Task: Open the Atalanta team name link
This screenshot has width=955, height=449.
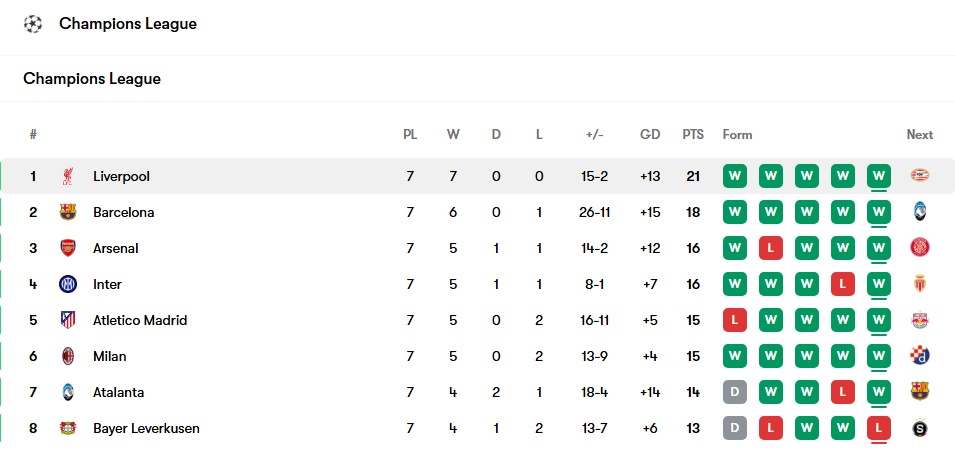Action: pos(119,392)
